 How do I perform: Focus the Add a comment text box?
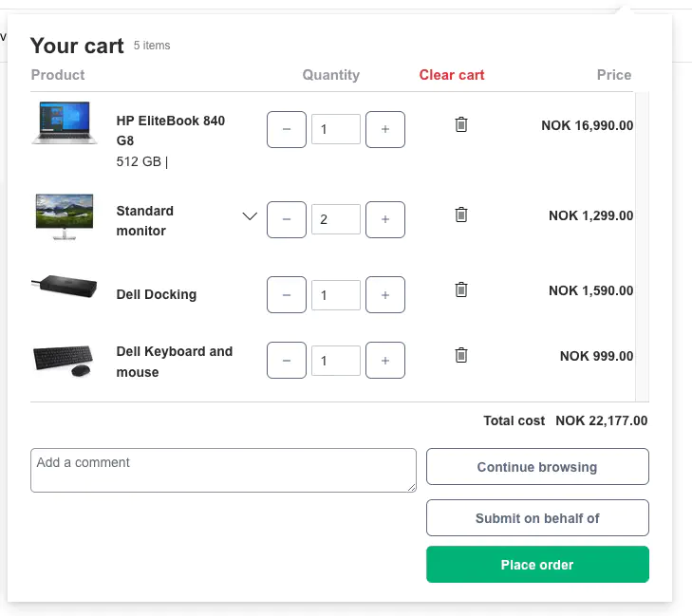point(223,470)
